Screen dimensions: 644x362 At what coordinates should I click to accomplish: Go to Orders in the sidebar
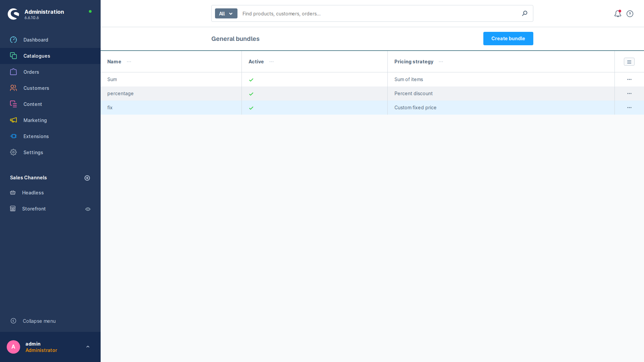click(31, 72)
